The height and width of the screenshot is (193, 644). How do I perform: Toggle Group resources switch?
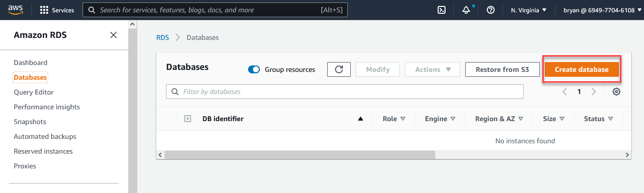254,69
